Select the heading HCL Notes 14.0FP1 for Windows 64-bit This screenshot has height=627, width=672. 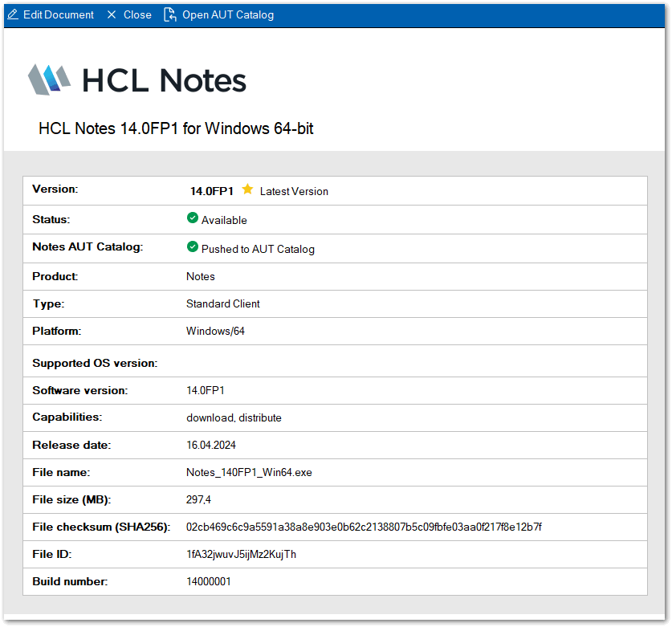click(x=176, y=128)
